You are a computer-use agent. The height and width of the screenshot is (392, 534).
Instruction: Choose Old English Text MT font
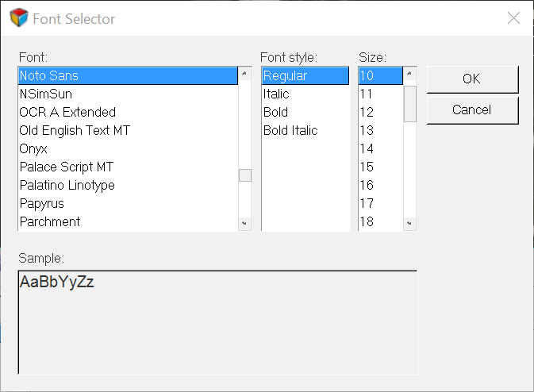(75, 131)
